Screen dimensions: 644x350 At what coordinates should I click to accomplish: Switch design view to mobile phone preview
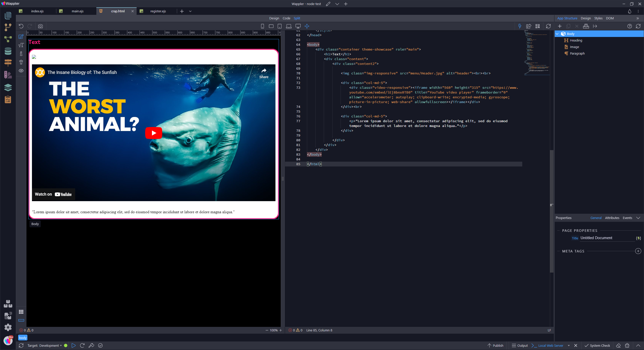click(262, 26)
